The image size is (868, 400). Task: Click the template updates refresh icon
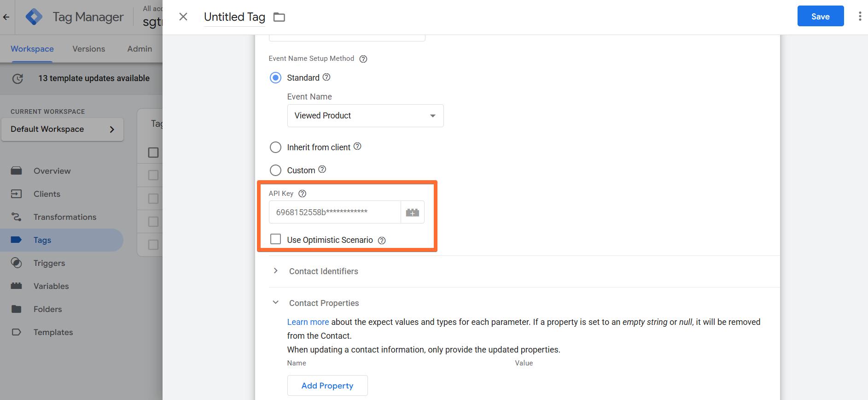pyautogui.click(x=17, y=79)
